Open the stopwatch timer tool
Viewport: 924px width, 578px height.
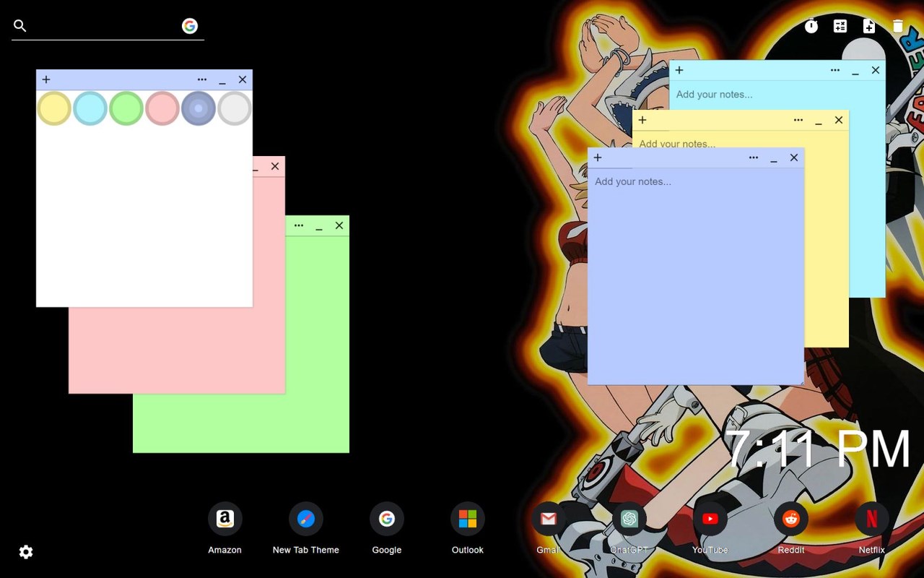click(811, 26)
